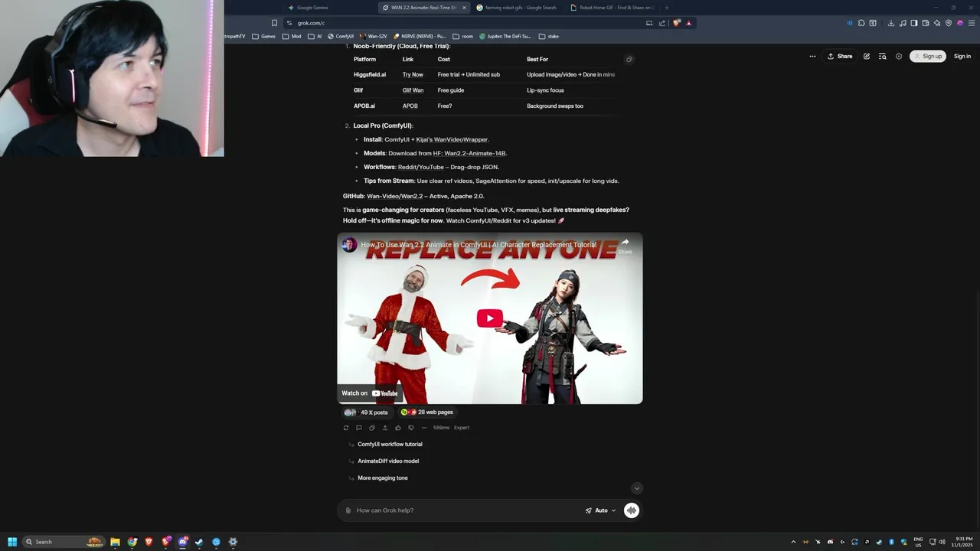The height and width of the screenshot is (551, 980).
Task: Launch Brave browser from the taskbar
Action: pos(149,542)
